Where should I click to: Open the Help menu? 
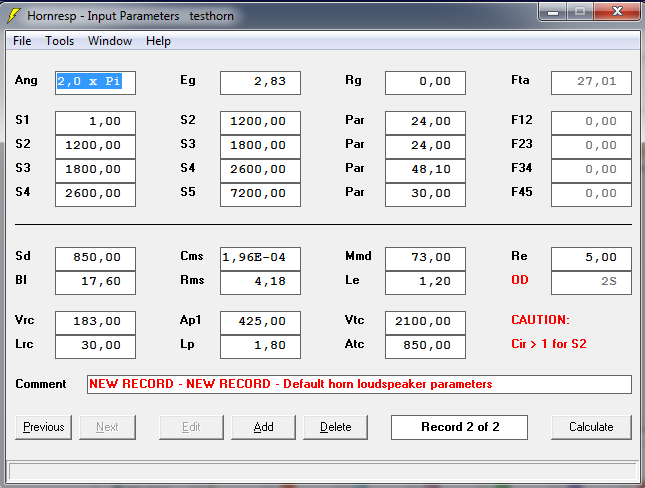click(158, 41)
